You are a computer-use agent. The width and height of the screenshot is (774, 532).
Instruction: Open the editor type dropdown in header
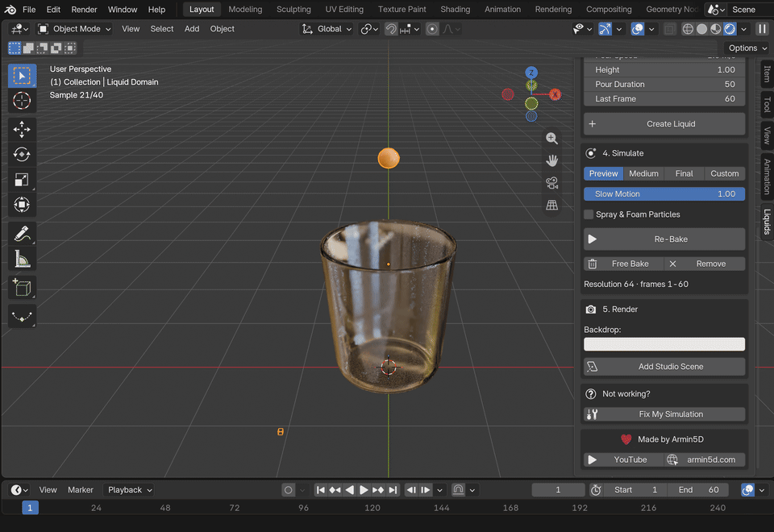click(x=19, y=29)
